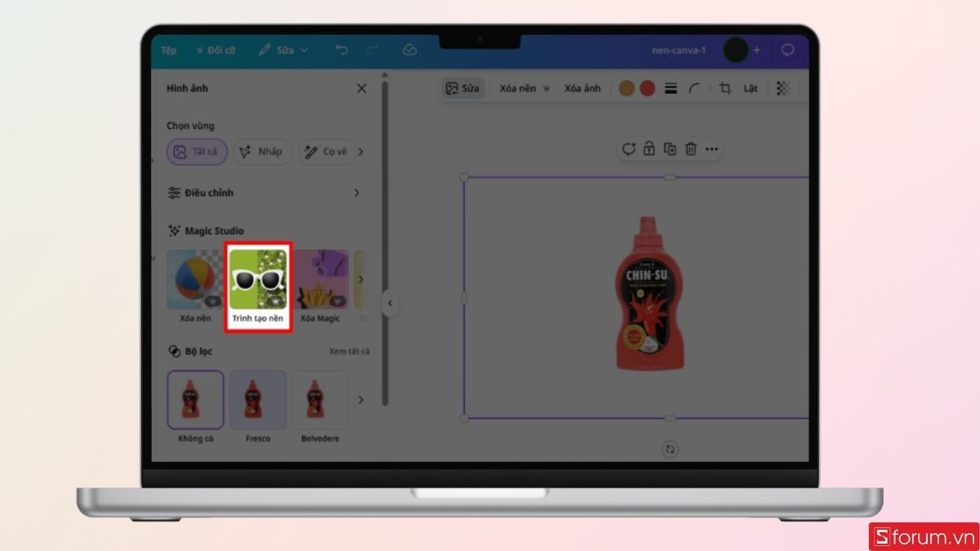Screen dimensions: 980x551
Task: Click the Xóa ảnh button
Action: tap(582, 88)
